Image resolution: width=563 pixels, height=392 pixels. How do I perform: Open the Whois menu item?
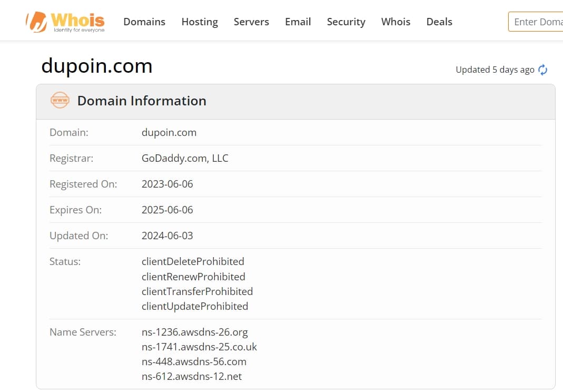click(396, 22)
